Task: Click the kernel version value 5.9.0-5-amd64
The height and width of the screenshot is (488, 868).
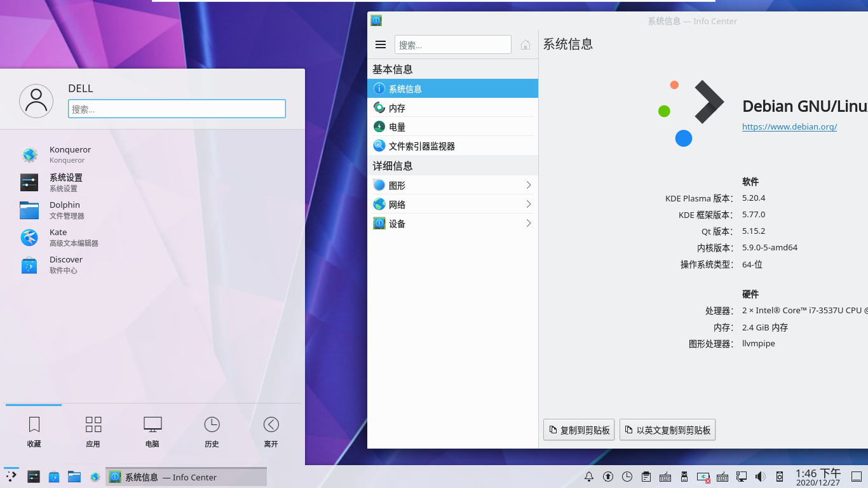Action: coord(770,247)
